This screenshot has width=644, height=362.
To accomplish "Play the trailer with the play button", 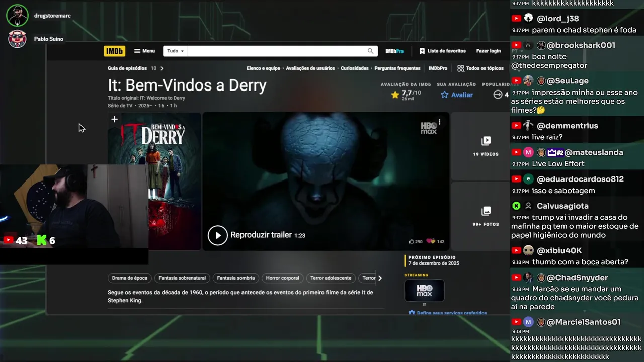I will [x=218, y=235].
